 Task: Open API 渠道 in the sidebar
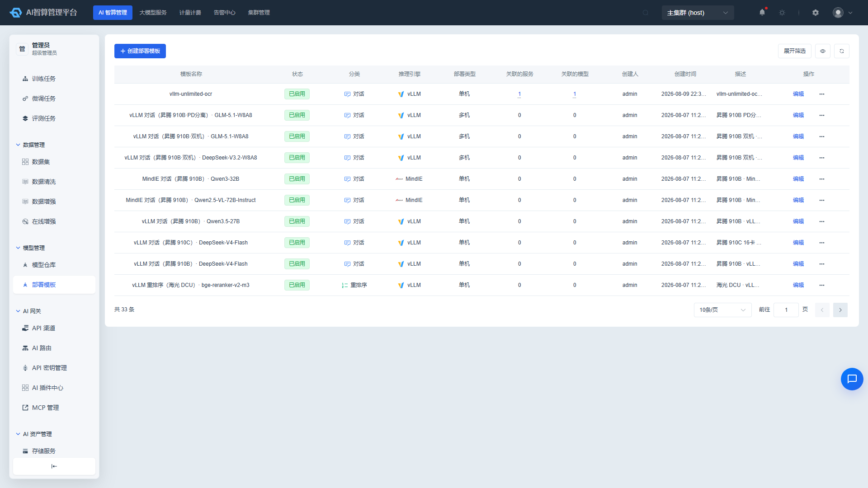(54, 328)
